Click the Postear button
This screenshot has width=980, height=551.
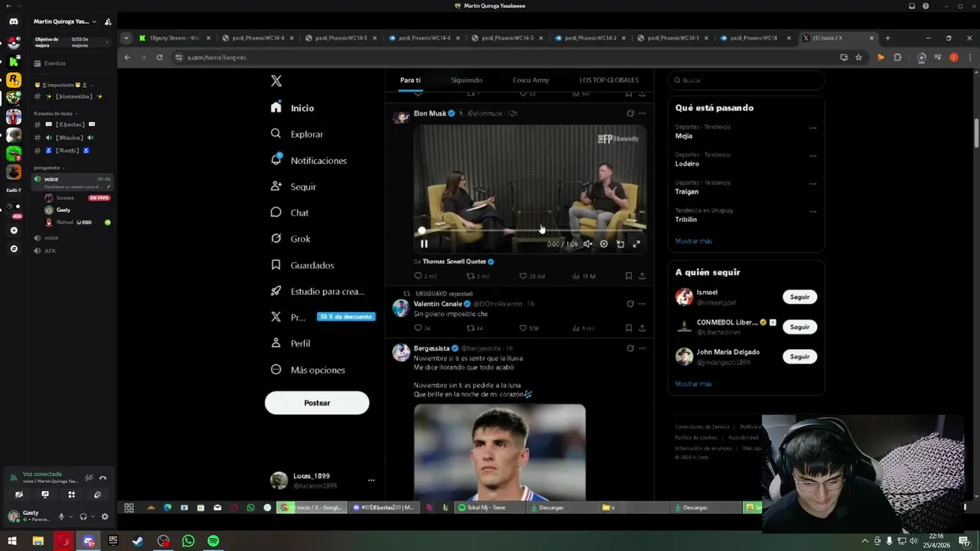tap(317, 403)
